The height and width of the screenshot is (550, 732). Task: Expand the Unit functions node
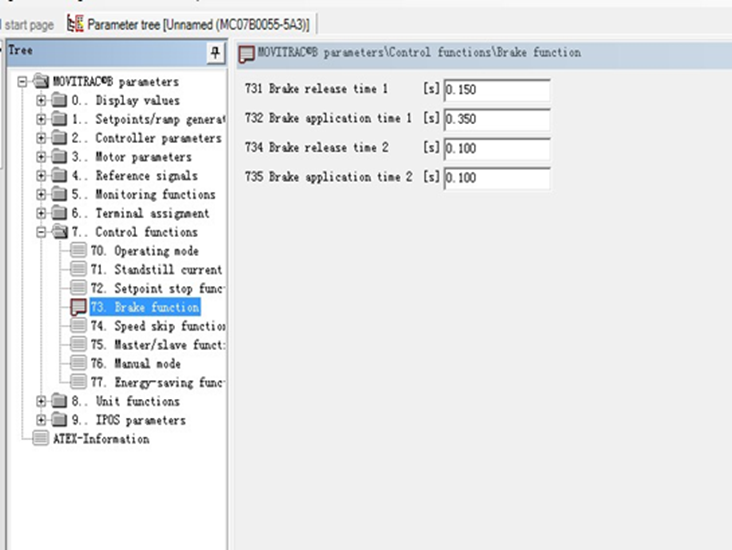[41, 401]
